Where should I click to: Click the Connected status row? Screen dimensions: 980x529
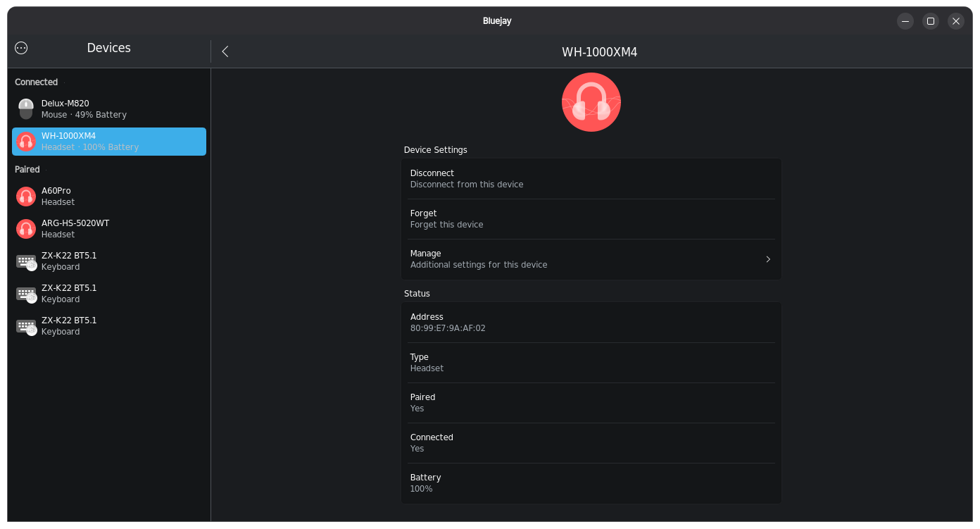click(591, 443)
